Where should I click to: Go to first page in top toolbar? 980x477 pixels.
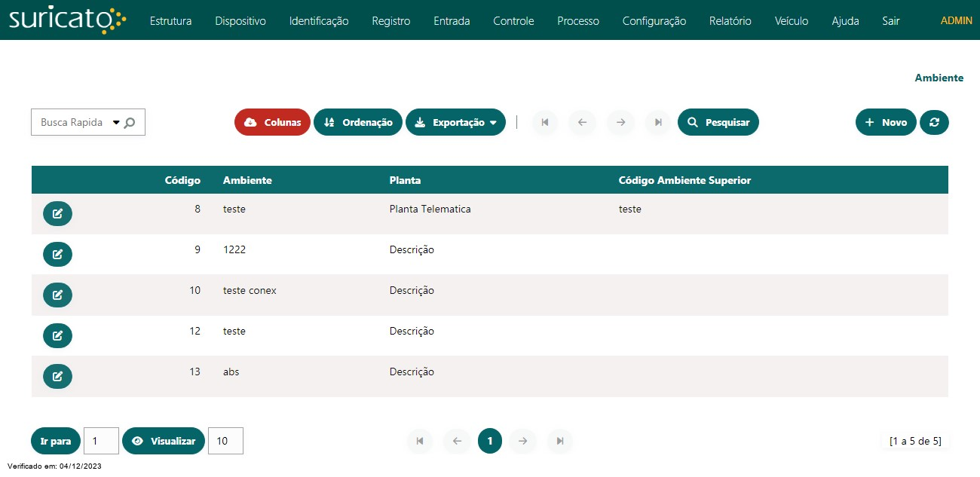[545, 122]
